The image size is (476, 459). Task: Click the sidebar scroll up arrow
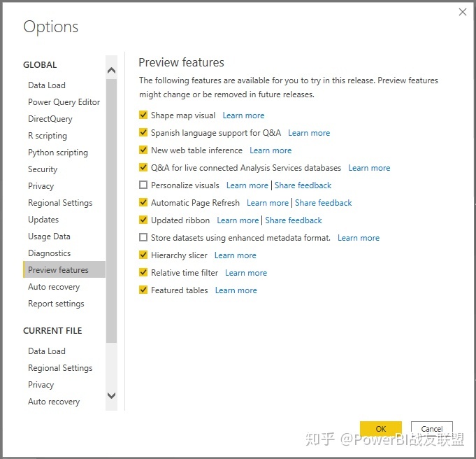coord(111,71)
